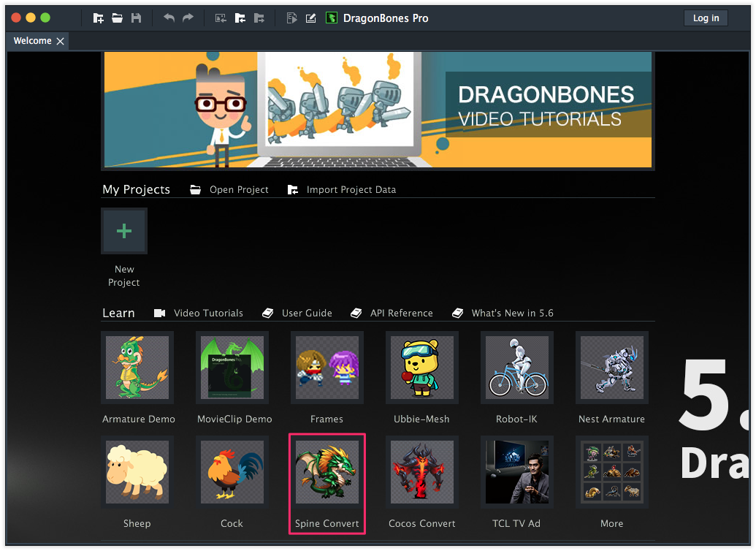Open the Armature Demo dragon thumbnail
Image resolution: width=756 pixels, height=551 pixels.
(x=137, y=368)
